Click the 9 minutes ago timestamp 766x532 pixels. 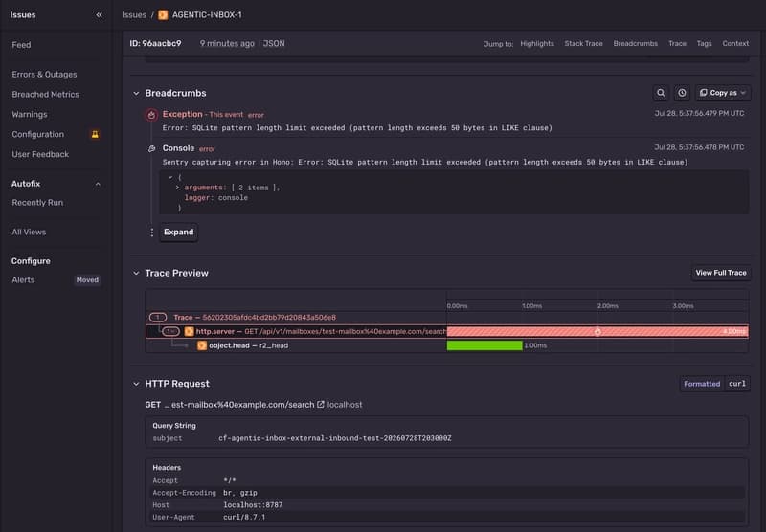(227, 43)
